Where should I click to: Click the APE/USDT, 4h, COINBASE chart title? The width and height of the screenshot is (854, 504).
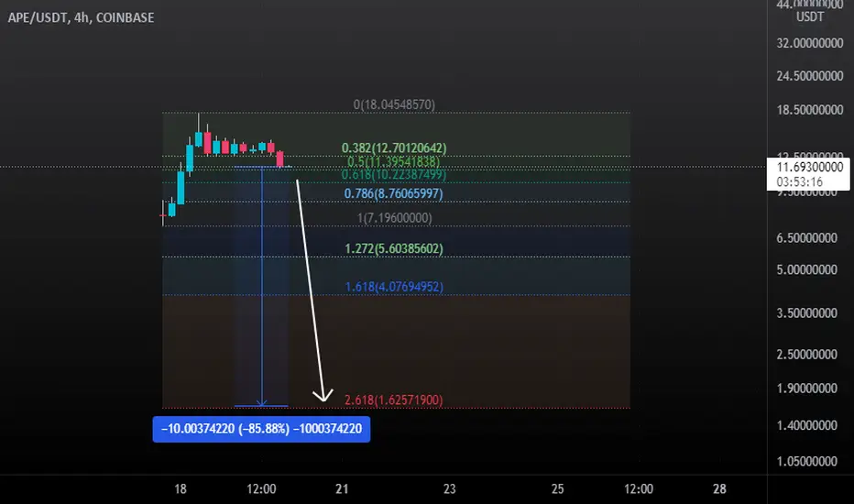click(82, 17)
